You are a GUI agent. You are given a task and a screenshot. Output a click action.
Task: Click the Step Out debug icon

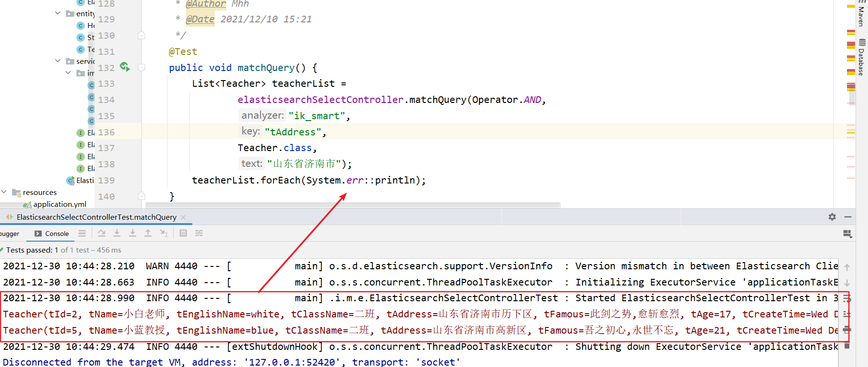tap(148, 233)
